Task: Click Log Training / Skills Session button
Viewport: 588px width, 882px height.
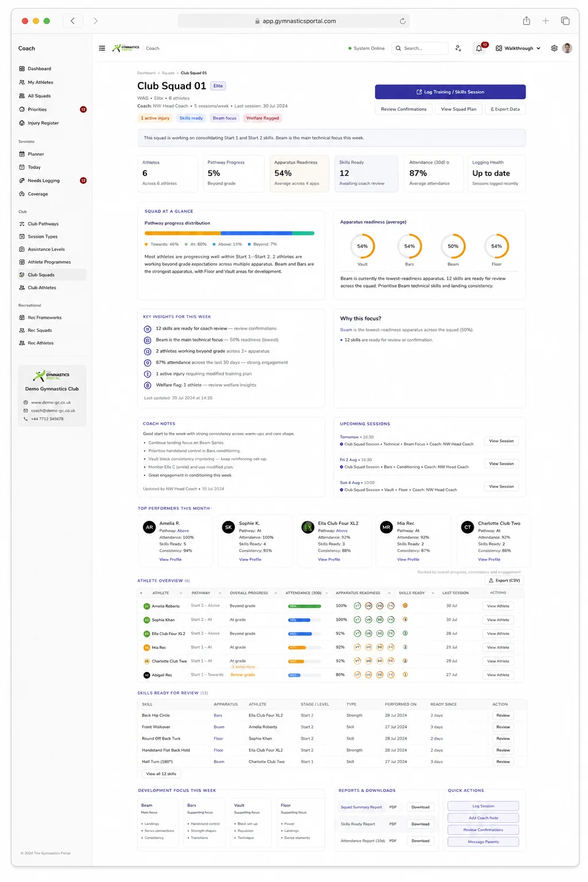Action: tap(450, 92)
